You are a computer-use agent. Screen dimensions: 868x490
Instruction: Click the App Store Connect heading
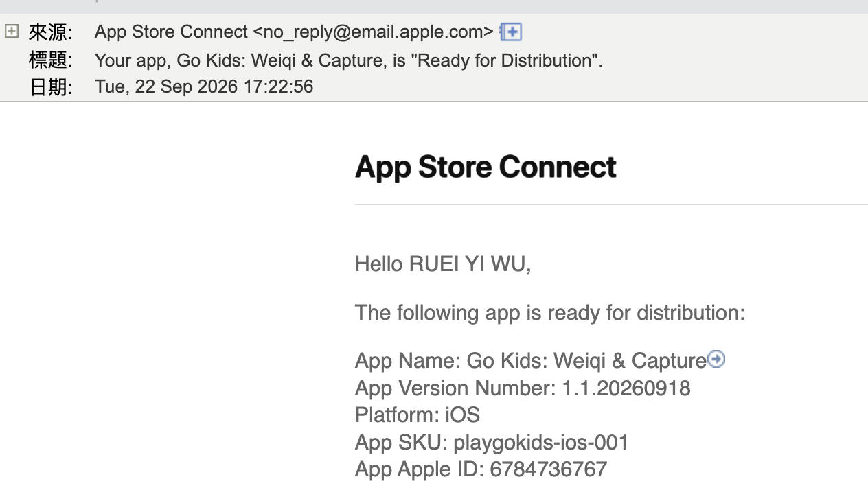[486, 167]
